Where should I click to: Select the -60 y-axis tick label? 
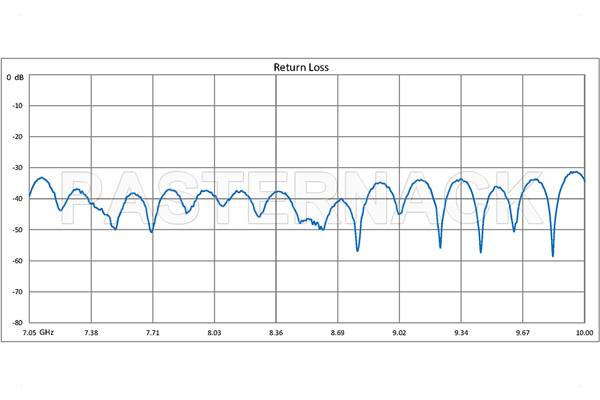click(17, 261)
